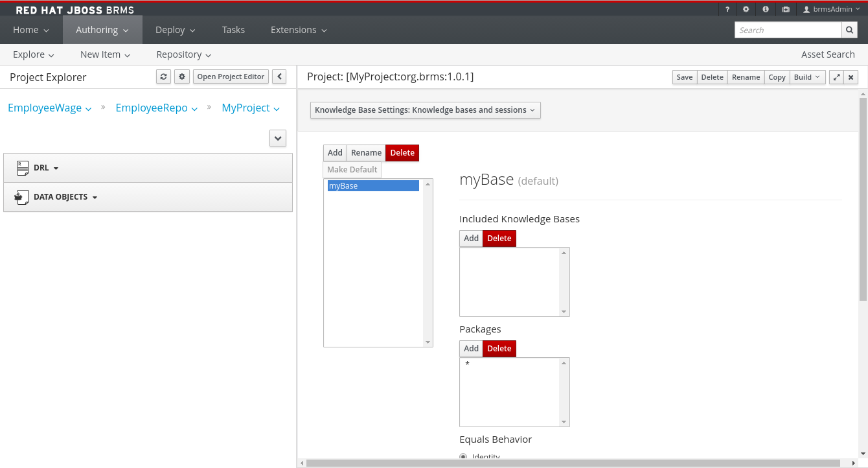
Task: Expand the MyProject dropdown
Action: (x=251, y=108)
